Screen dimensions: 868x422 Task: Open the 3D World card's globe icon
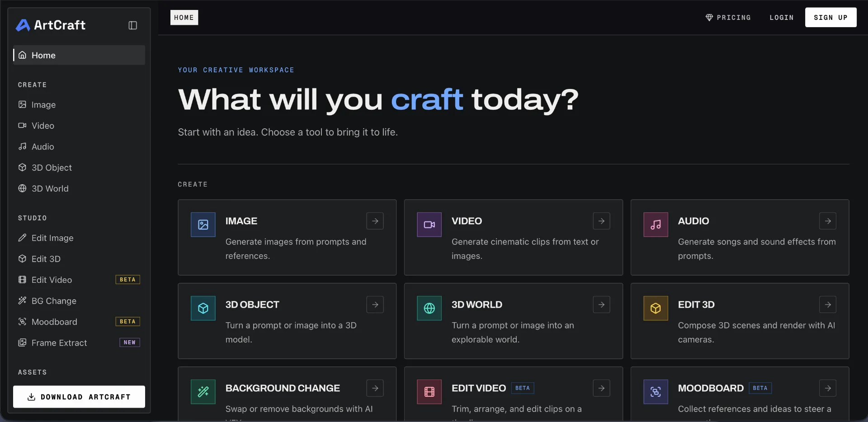(429, 308)
